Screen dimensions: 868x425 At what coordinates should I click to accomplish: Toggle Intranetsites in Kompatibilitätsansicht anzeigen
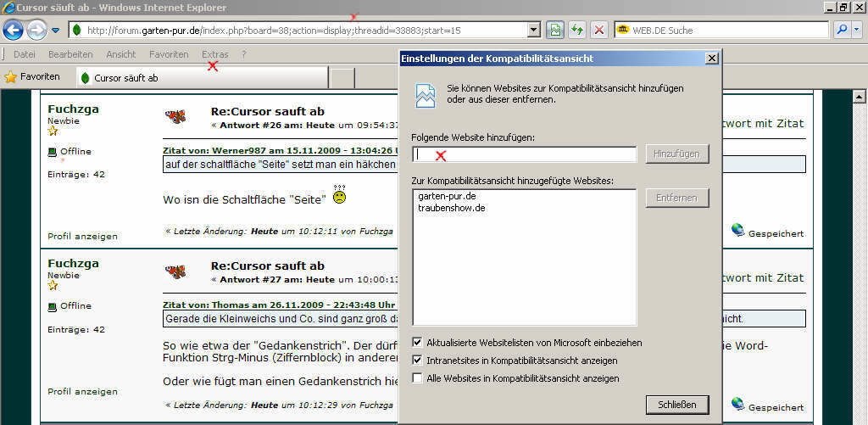point(417,361)
